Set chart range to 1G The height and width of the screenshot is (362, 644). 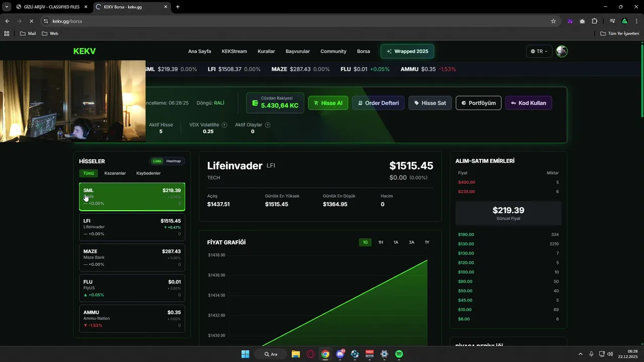click(365, 242)
